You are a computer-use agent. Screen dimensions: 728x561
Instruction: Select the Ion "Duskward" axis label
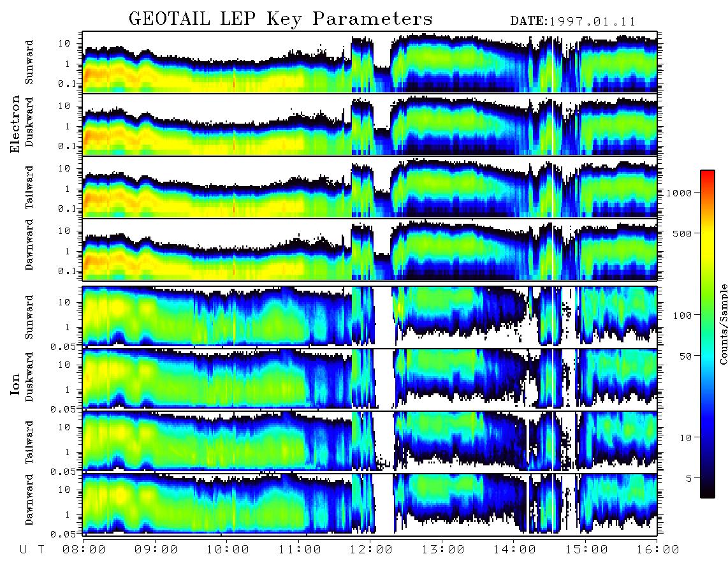pyautogui.click(x=29, y=377)
